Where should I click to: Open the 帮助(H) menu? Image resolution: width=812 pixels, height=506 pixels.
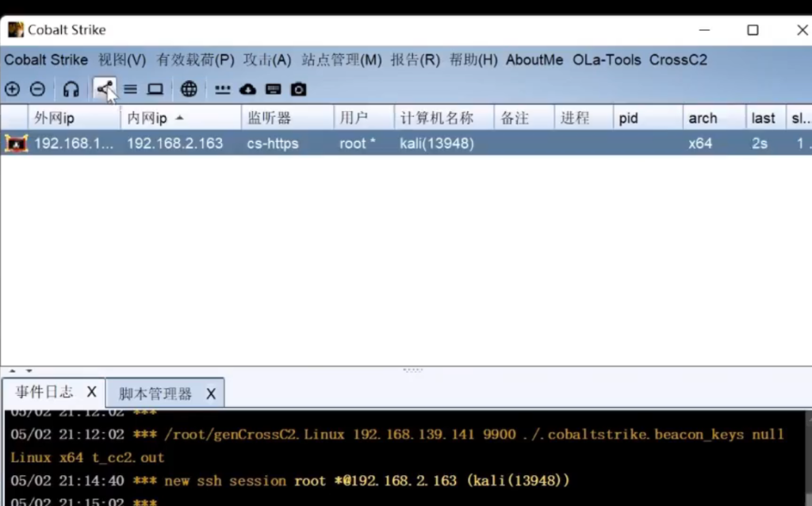(x=473, y=59)
